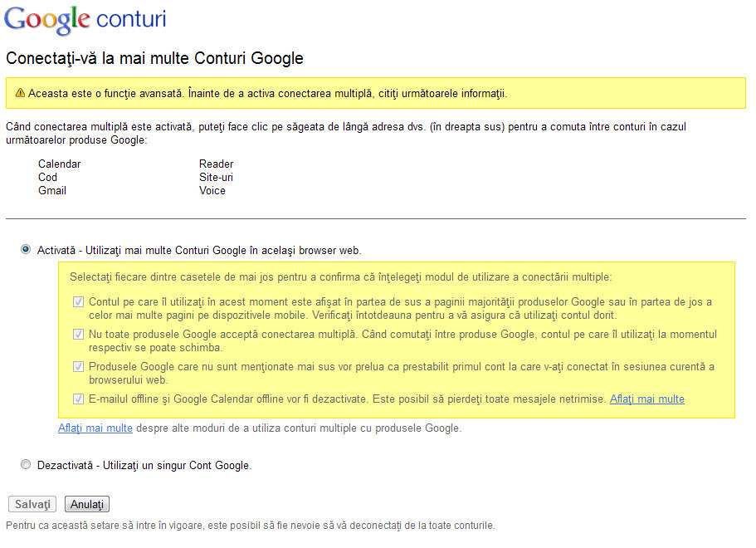Click the 'Selectați fiecare dintre casetele' instruction text
756x548 pixels.
coord(341,276)
